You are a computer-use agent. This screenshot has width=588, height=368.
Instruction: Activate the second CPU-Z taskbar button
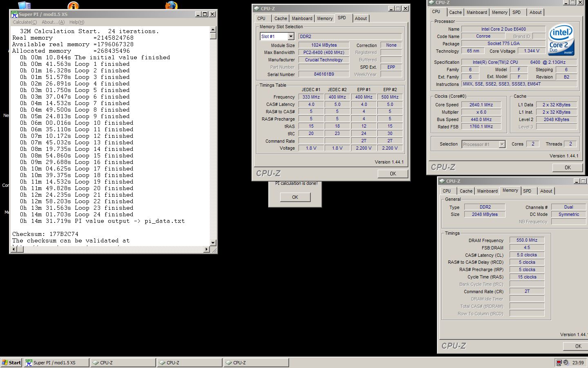(189, 362)
